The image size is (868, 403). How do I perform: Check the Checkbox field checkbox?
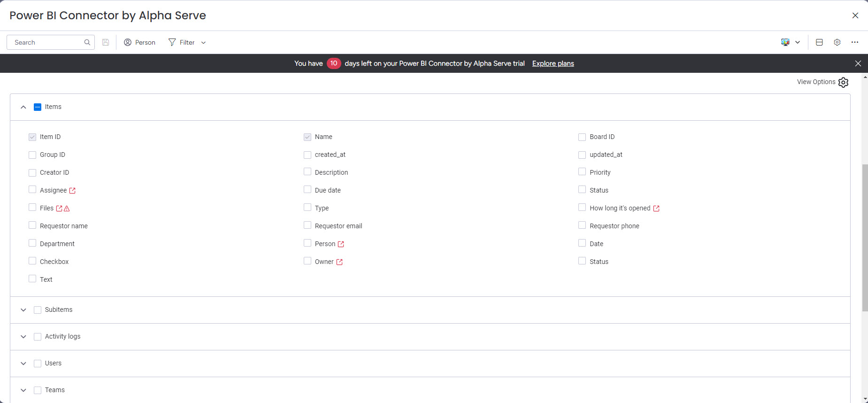[x=32, y=261]
